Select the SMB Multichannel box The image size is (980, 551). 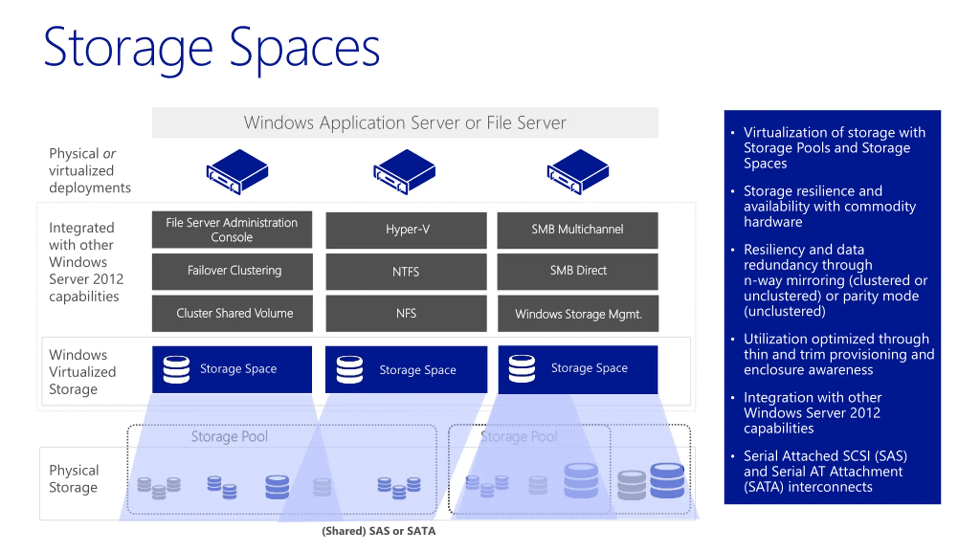[x=578, y=230]
